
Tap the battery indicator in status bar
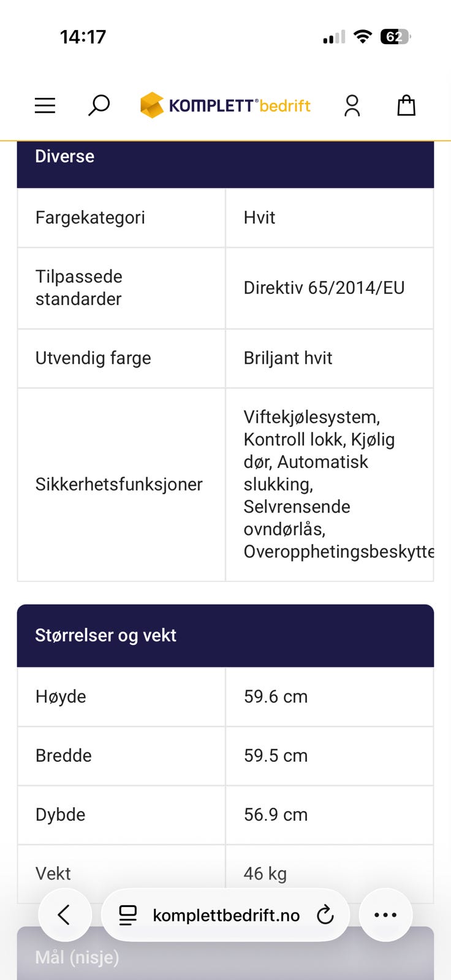click(396, 37)
